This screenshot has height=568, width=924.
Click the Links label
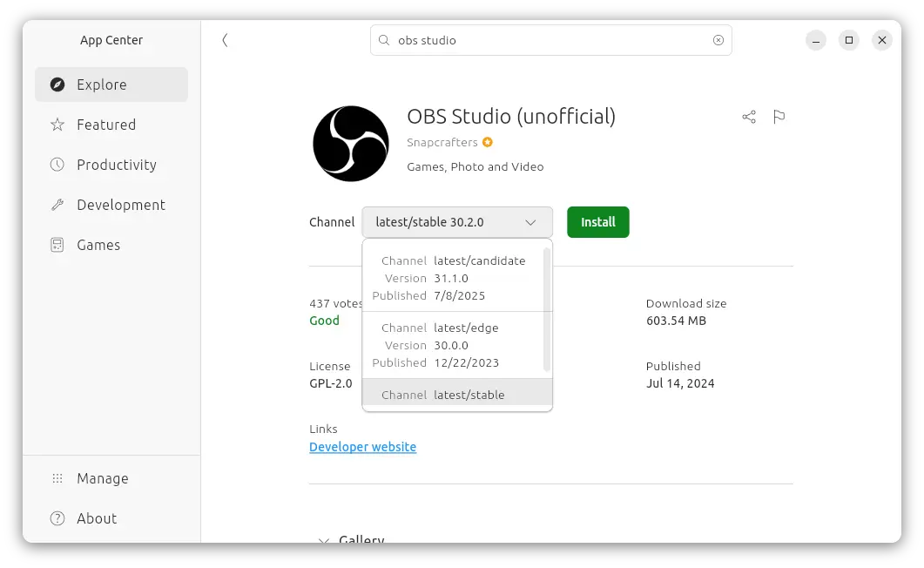click(x=323, y=429)
